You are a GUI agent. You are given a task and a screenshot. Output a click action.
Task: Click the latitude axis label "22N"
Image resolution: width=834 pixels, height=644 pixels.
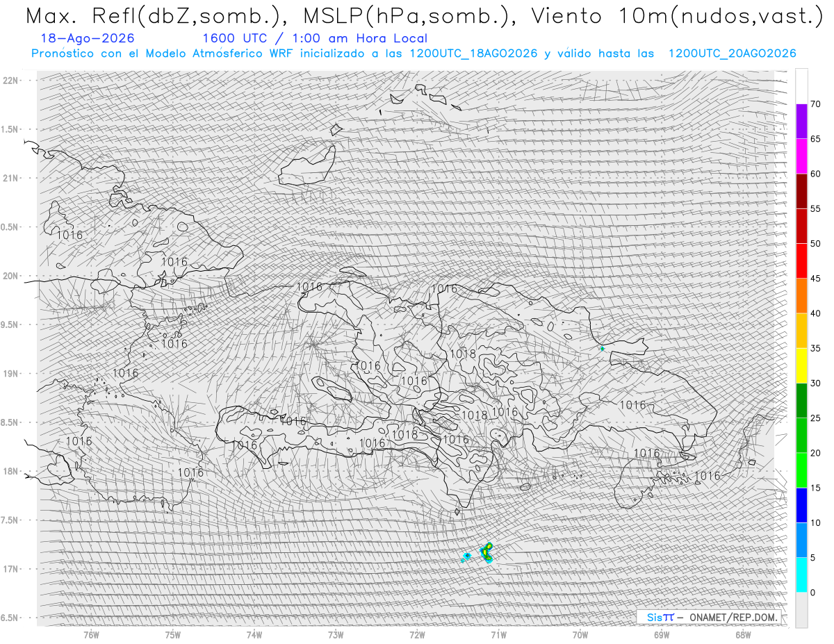(12, 80)
